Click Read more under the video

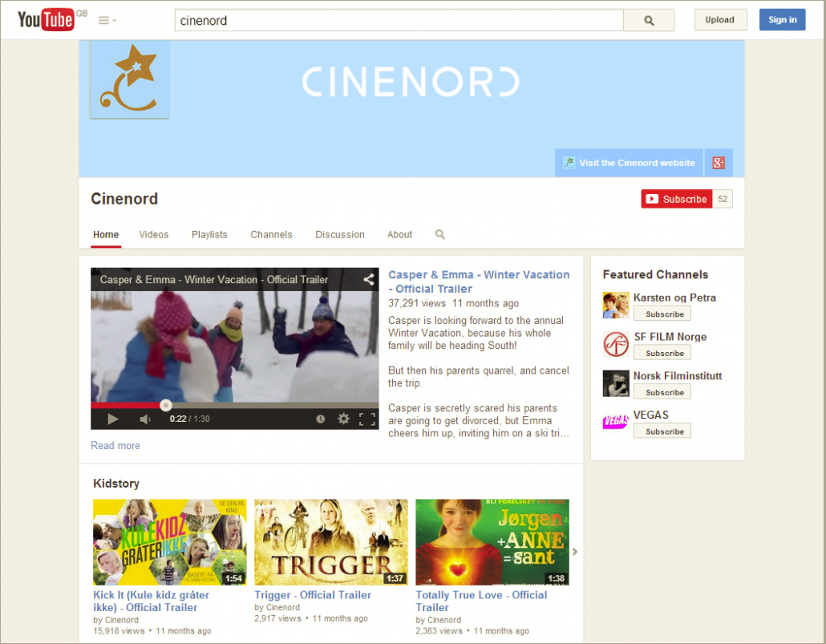point(115,446)
